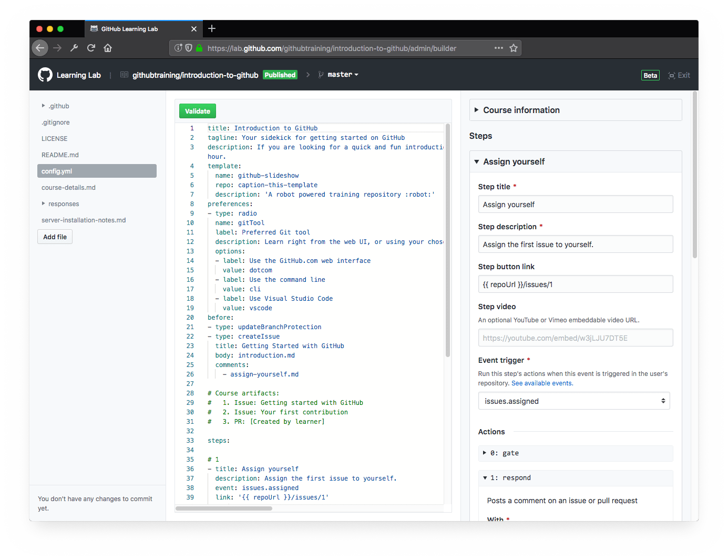Click the git branch icon beside master
The width and height of the screenshot is (728, 560).
(321, 75)
